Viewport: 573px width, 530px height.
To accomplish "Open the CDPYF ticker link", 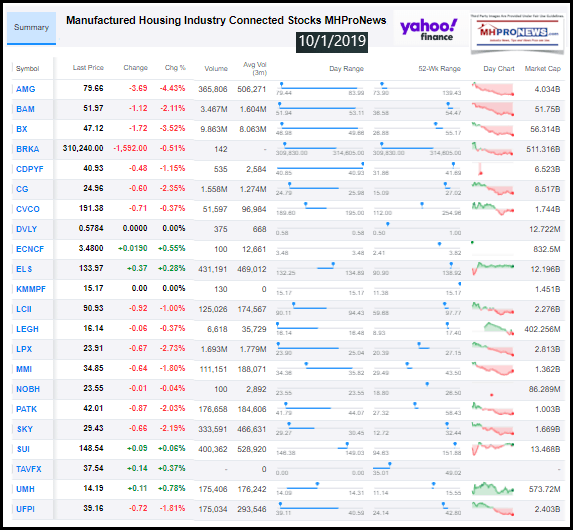I will (30, 169).
